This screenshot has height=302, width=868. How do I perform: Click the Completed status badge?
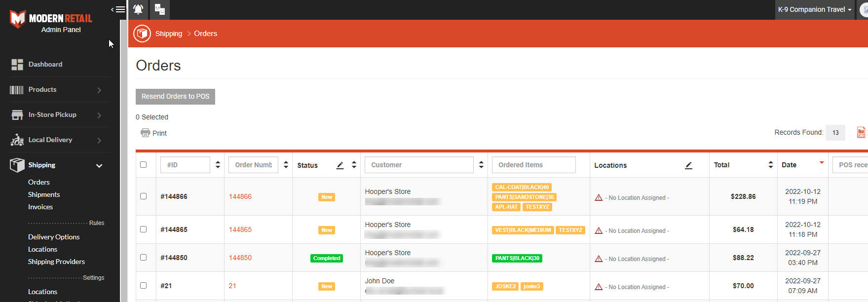point(327,258)
